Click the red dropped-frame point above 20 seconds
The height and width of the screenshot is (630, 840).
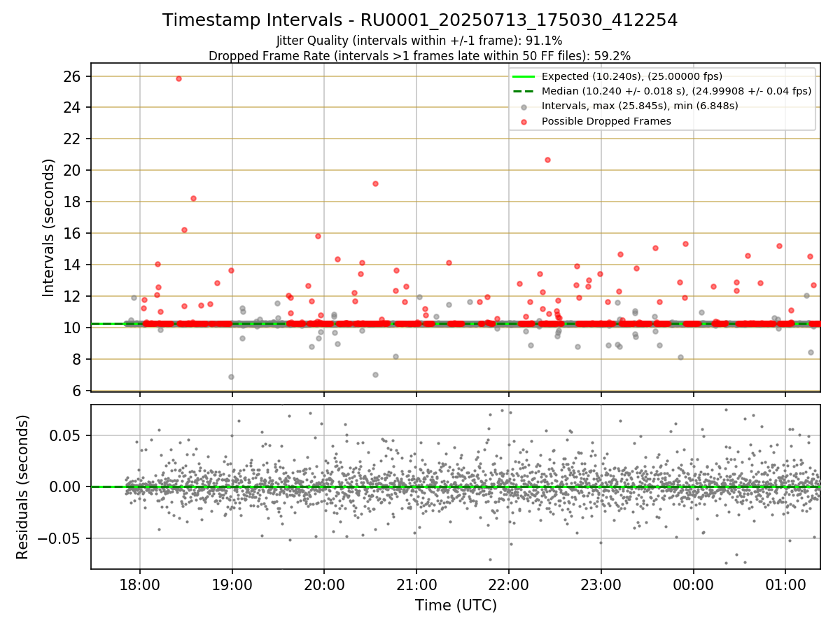click(547, 160)
